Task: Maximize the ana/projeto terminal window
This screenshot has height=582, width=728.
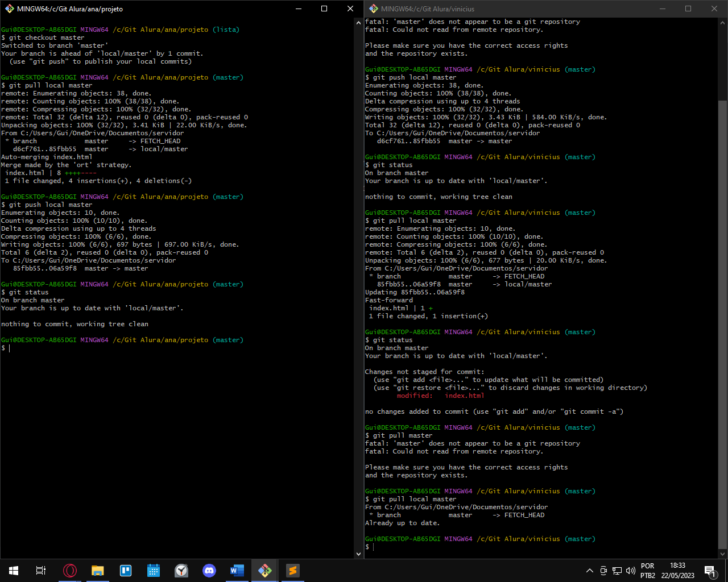Action: 324,9
